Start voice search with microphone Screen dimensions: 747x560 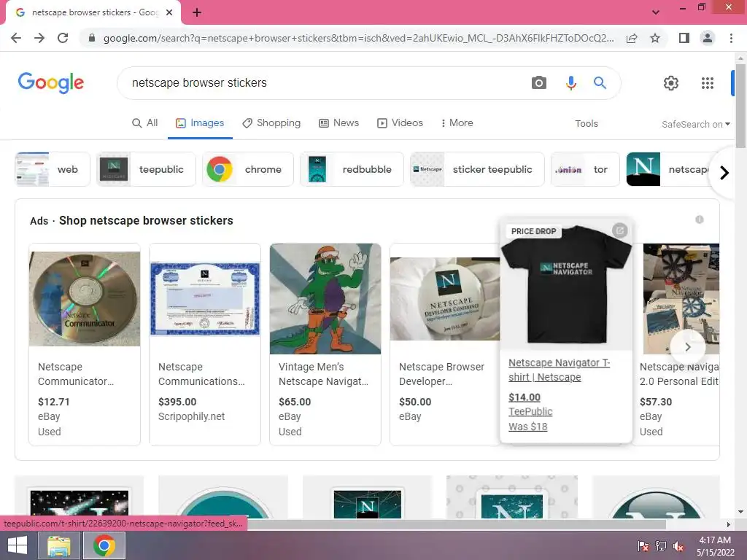point(570,83)
